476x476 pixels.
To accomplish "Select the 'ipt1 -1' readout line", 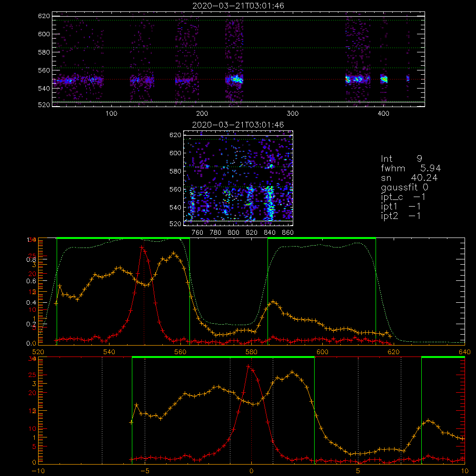I will pos(401,207).
